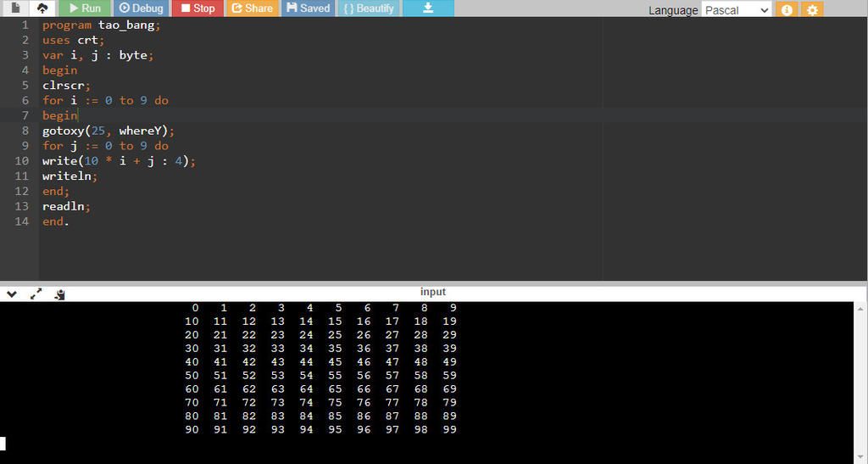Screen dimensions: 868x464
Task: Select the input tab label
Action: tap(433, 292)
